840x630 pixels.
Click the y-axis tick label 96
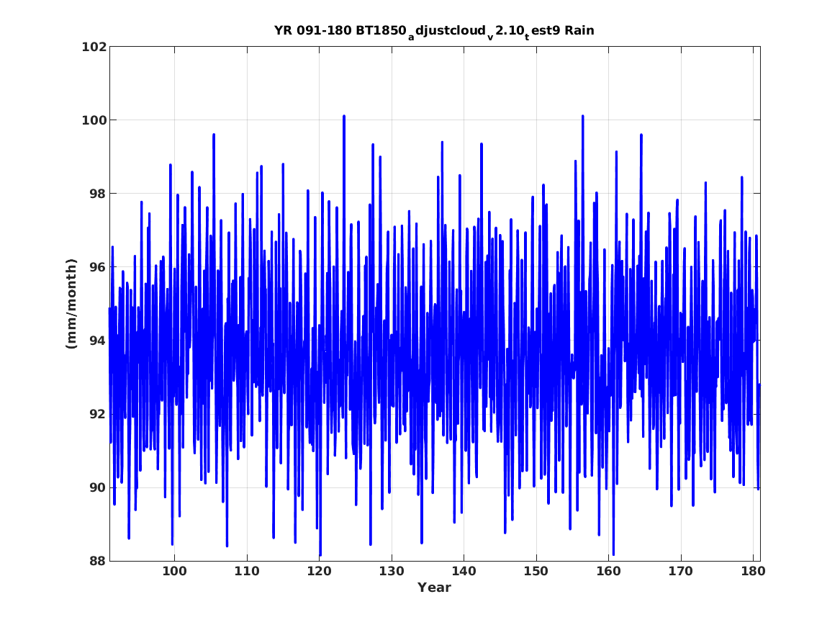[x=98, y=267]
